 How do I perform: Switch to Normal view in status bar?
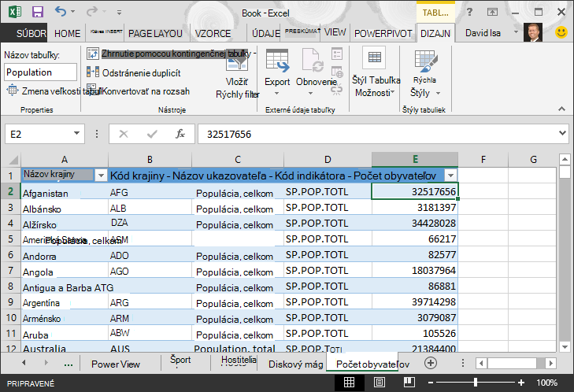click(x=349, y=383)
